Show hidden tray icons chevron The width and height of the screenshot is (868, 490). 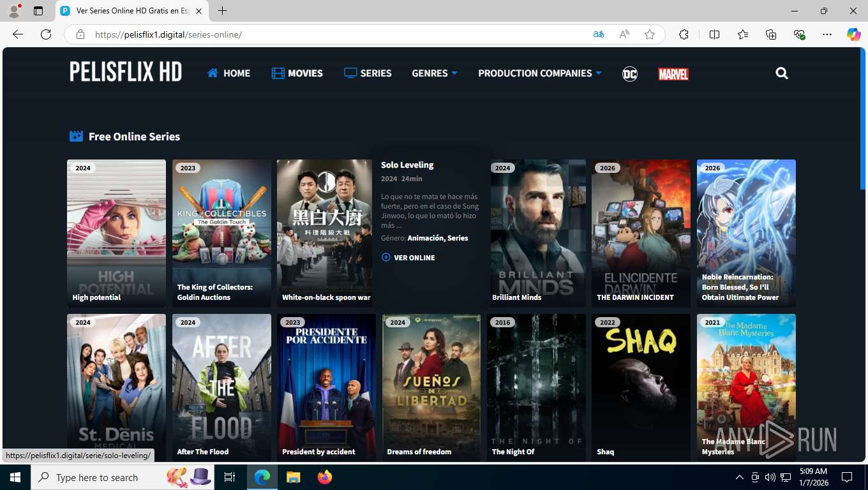coord(740,477)
